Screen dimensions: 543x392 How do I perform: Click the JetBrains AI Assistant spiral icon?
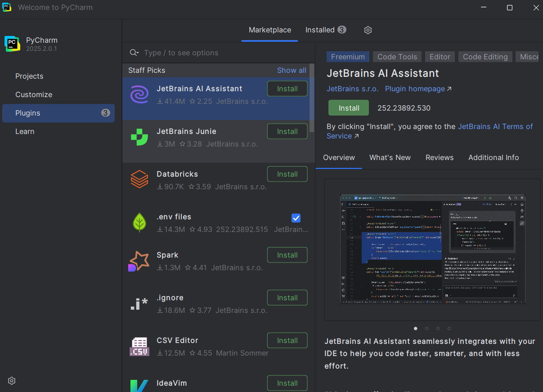139,95
